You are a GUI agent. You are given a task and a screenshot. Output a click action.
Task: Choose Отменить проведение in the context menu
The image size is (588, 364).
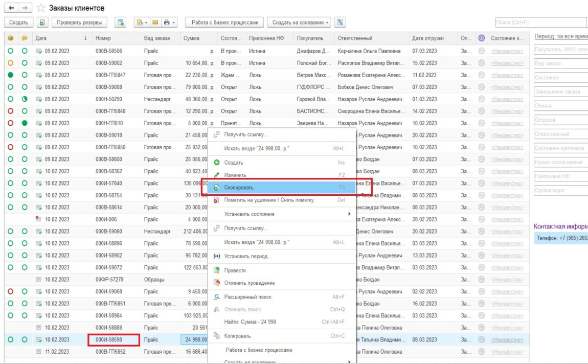[x=282, y=283]
